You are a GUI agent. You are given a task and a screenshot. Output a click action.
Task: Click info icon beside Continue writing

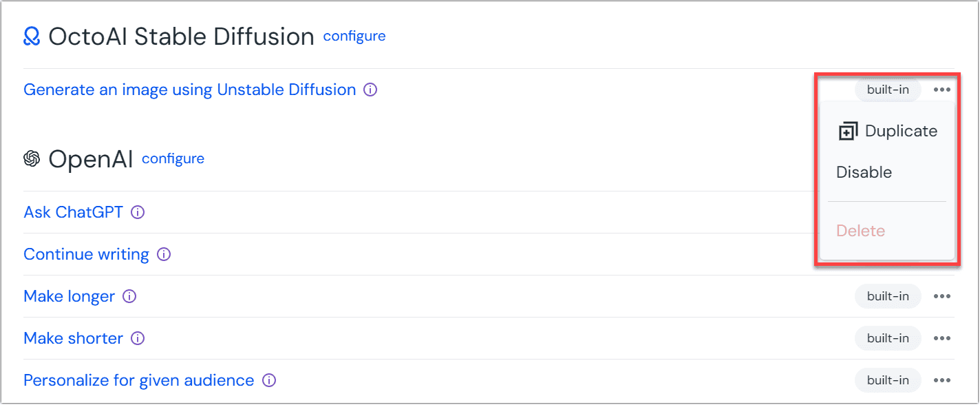pyautogui.click(x=164, y=255)
